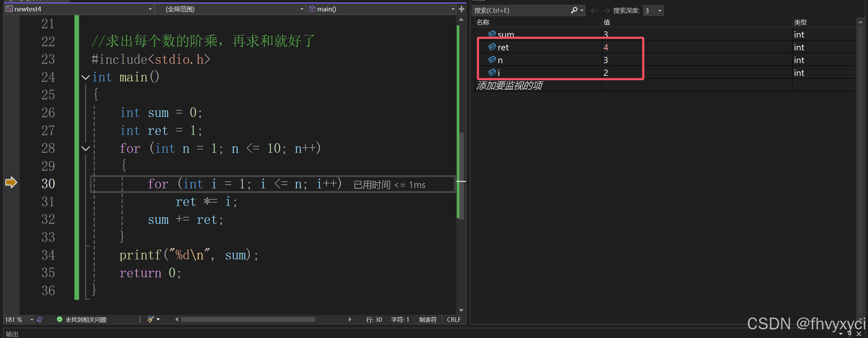Click the green checkmark no-issues icon
This screenshot has width=868, height=338.
tap(60, 319)
